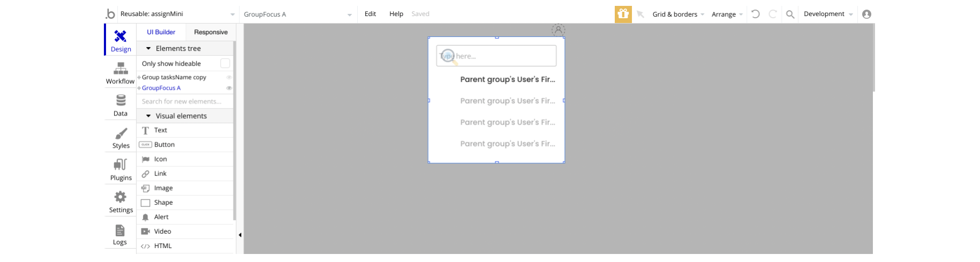Open the Design tab in sidebar
Viewport: 980px width, 262px height.
coord(120,40)
